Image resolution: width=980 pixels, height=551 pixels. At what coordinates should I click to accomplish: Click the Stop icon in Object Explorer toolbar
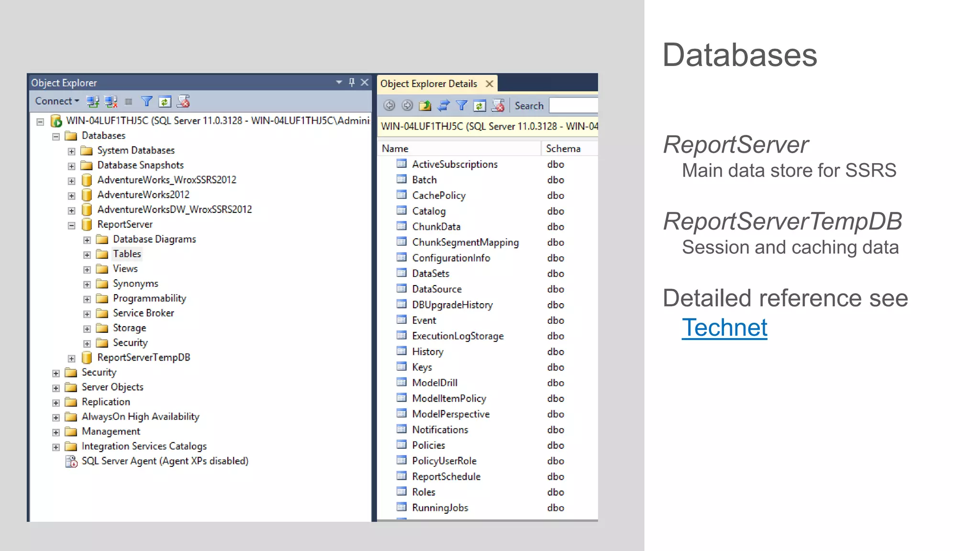pos(128,101)
